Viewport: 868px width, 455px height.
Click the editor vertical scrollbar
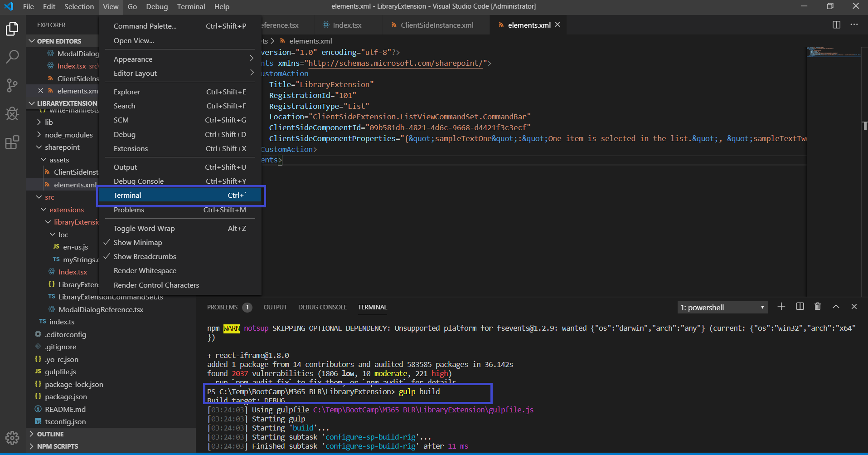(x=864, y=126)
